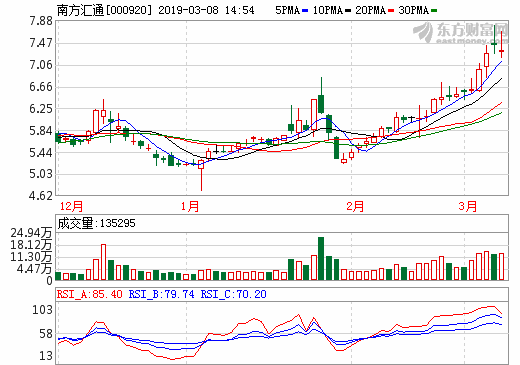This screenshot has width=520, height=365.
Task: Click the date 2019-03-08
Action: pos(188,10)
